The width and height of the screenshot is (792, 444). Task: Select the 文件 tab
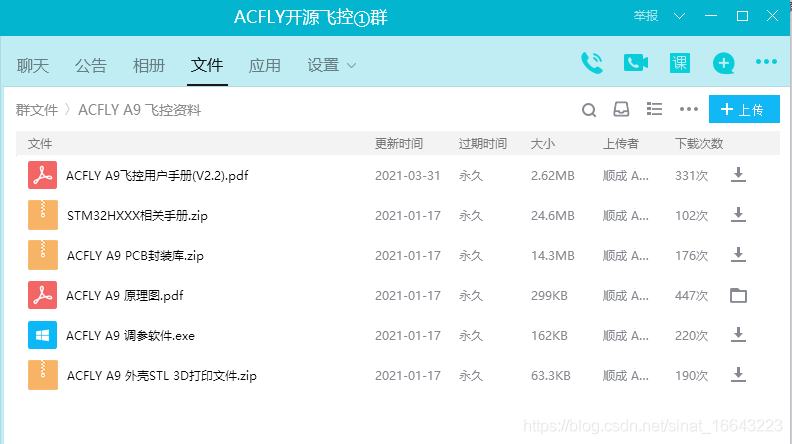207,65
